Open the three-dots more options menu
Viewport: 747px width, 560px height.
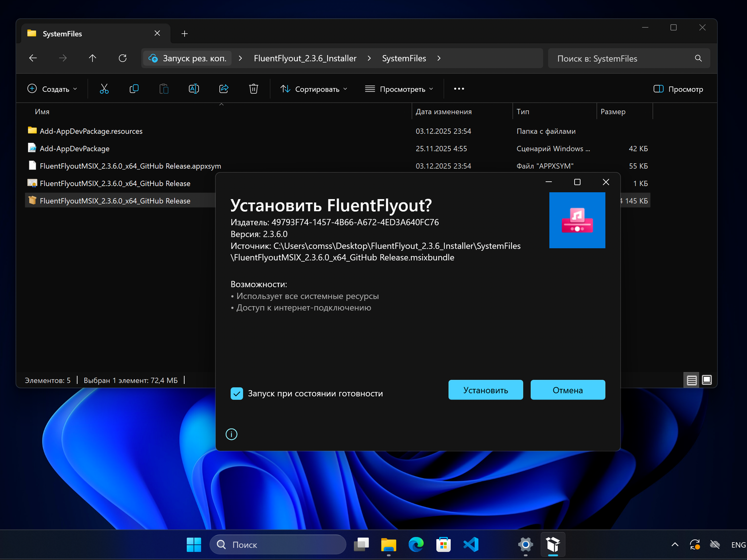[x=459, y=89]
